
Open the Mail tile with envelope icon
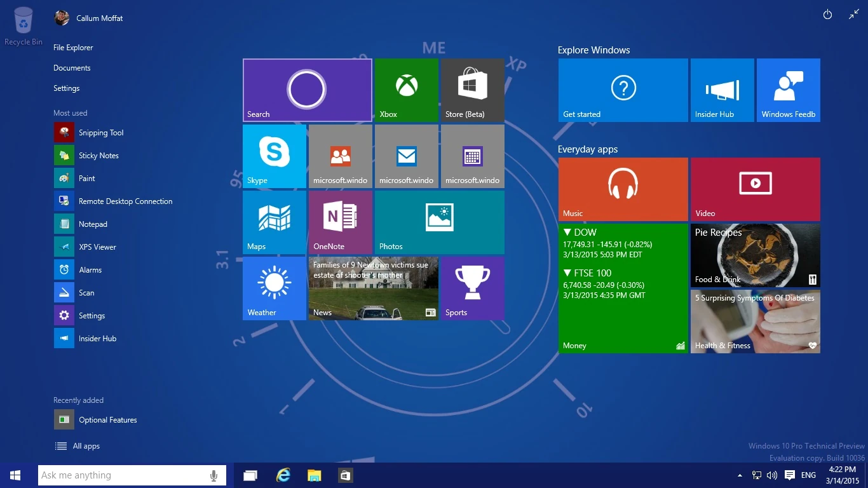pyautogui.click(x=406, y=156)
